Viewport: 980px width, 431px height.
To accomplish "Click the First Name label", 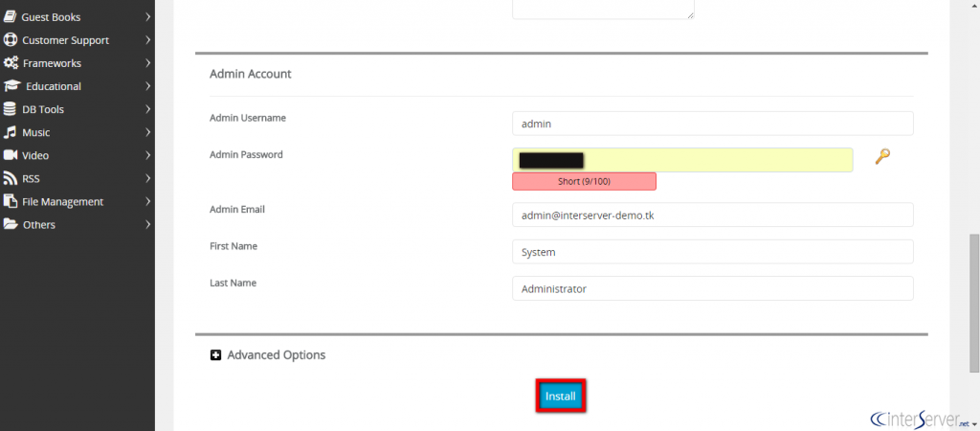I will pyautogui.click(x=234, y=246).
